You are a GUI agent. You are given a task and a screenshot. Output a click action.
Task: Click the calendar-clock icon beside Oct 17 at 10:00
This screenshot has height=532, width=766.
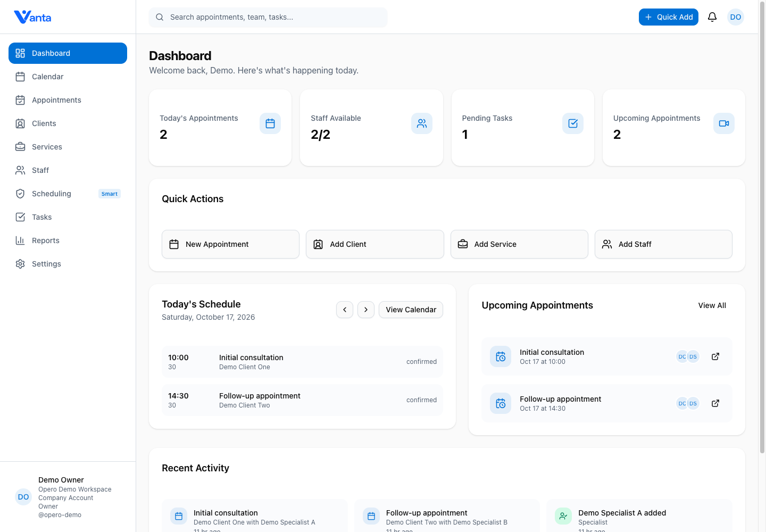coord(501,356)
